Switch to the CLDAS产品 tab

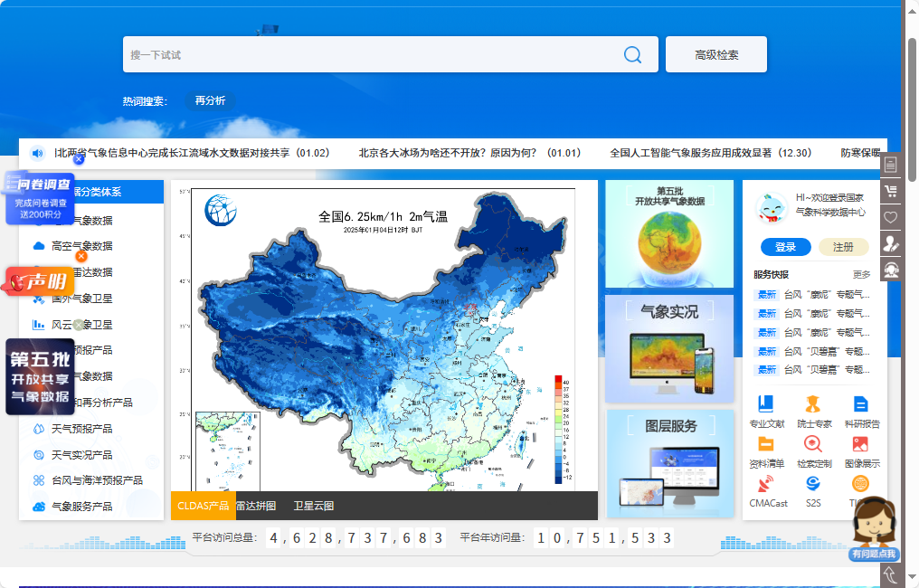click(203, 506)
